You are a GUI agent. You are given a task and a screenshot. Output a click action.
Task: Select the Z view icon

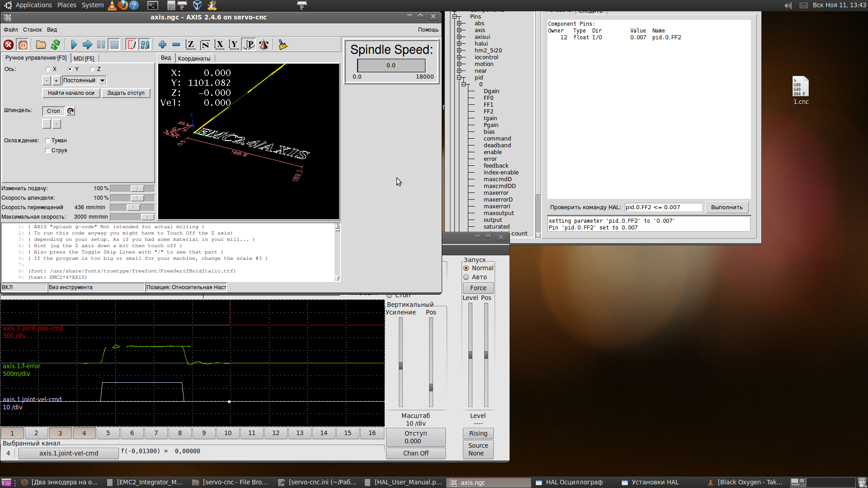(x=190, y=45)
